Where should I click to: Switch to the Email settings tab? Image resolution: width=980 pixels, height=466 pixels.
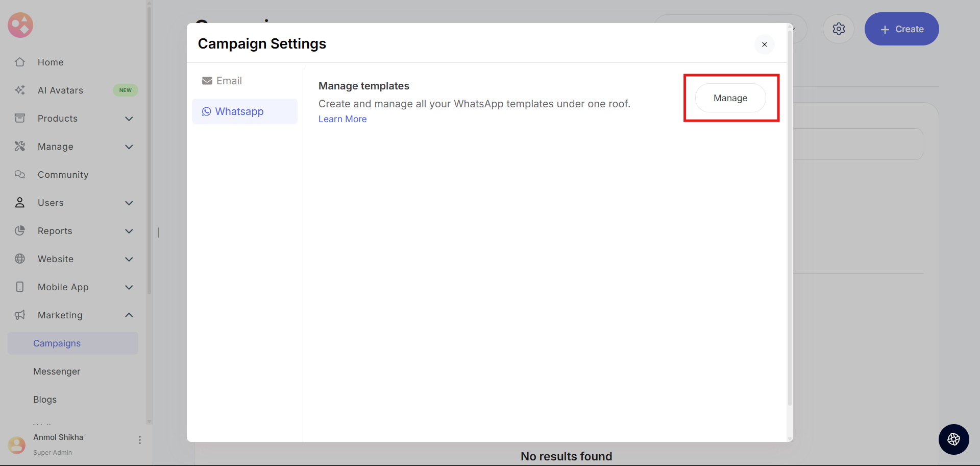(223, 81)
